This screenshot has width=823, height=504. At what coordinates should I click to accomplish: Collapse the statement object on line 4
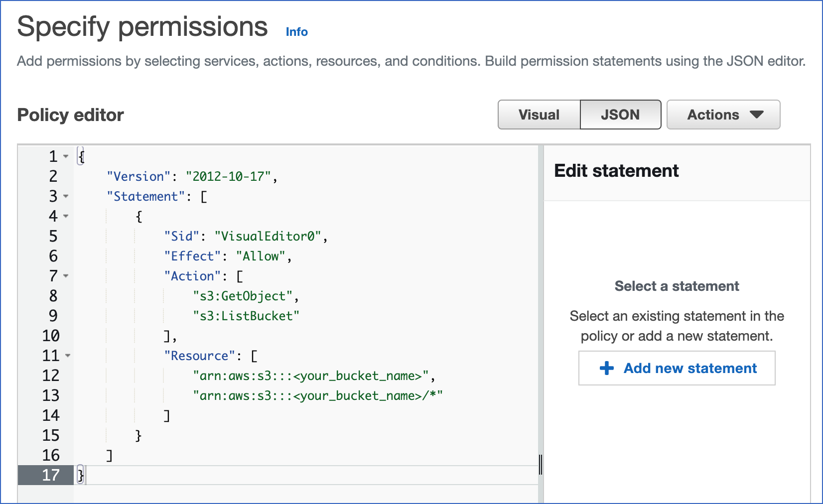point(66,216)
